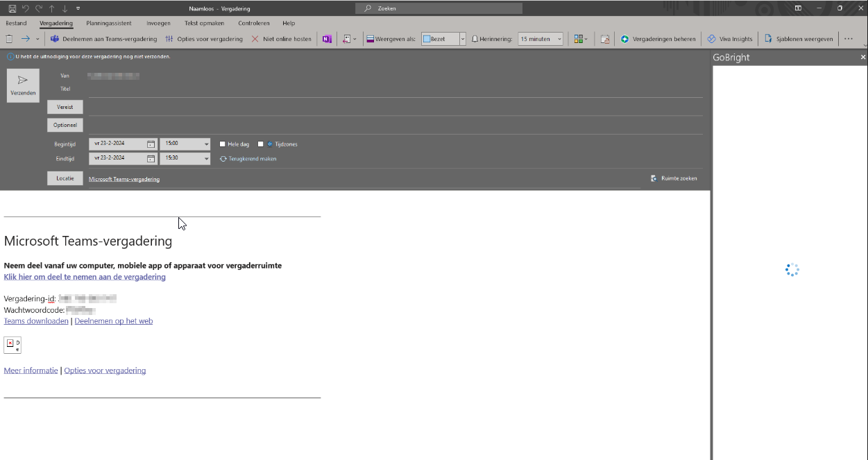
Task: Open the colored categories grid dropdown
Action: [581, 39]
